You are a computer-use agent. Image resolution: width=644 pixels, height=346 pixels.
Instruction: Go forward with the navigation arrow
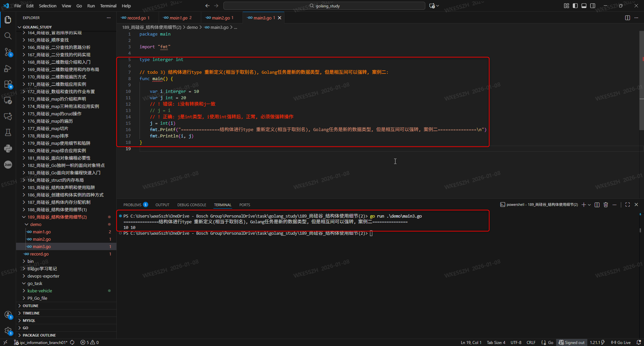(216, 6)
